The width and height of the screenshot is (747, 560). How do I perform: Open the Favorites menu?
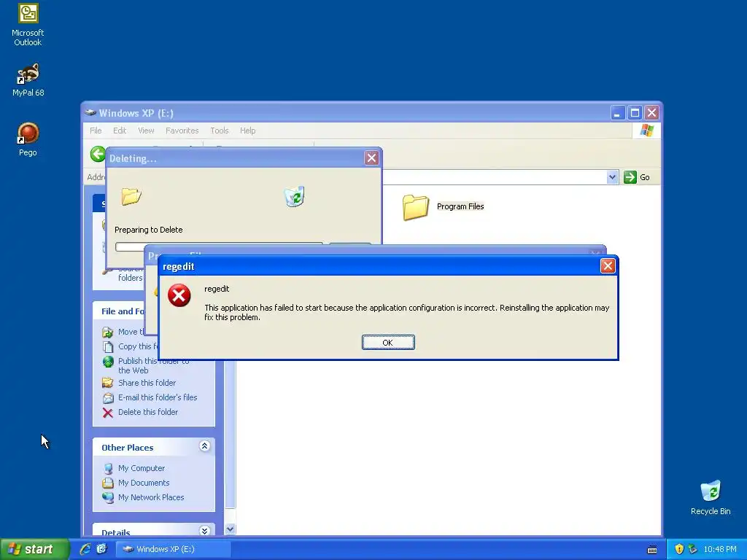pos(182,131)
